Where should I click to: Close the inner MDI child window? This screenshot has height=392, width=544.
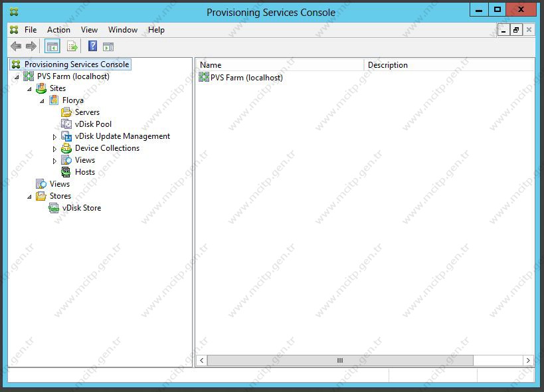coord(529,30)
